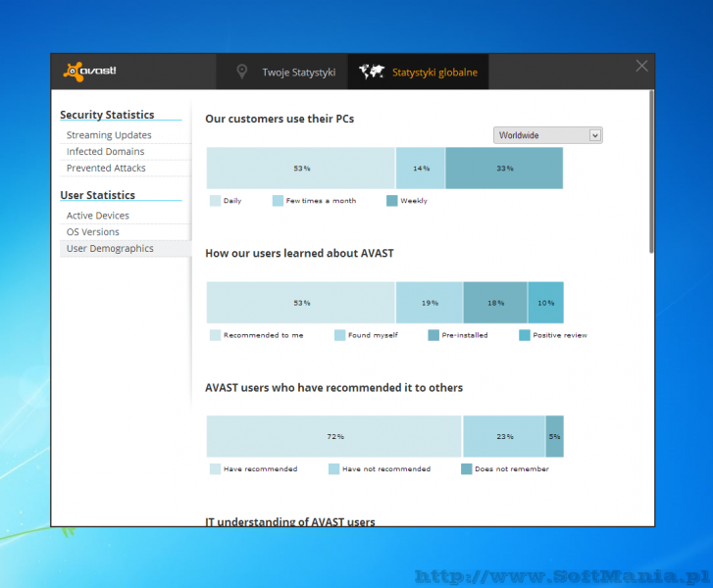Click the 72% Have recommended bar segment
This screenshot has width=713, height=588.
[x=334, y=436]
